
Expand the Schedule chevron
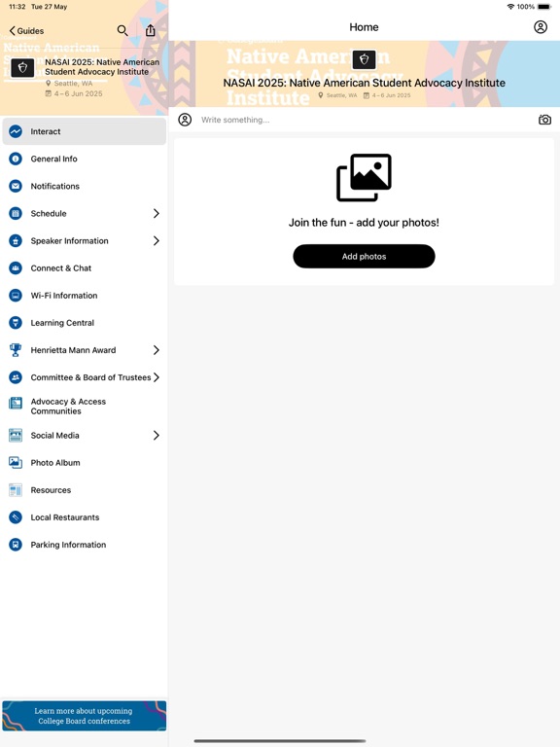point(157,213)
